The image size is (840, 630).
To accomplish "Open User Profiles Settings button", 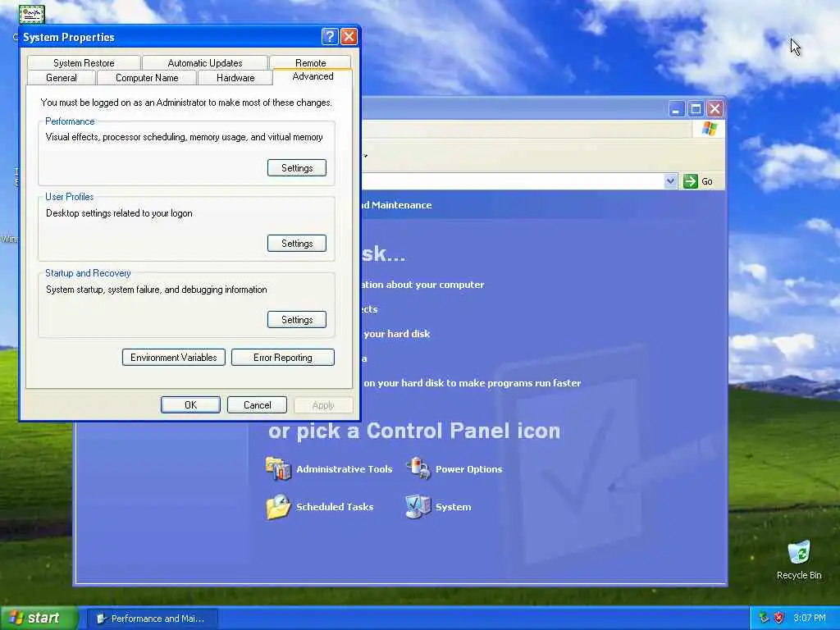I will (x=297, y=243).
